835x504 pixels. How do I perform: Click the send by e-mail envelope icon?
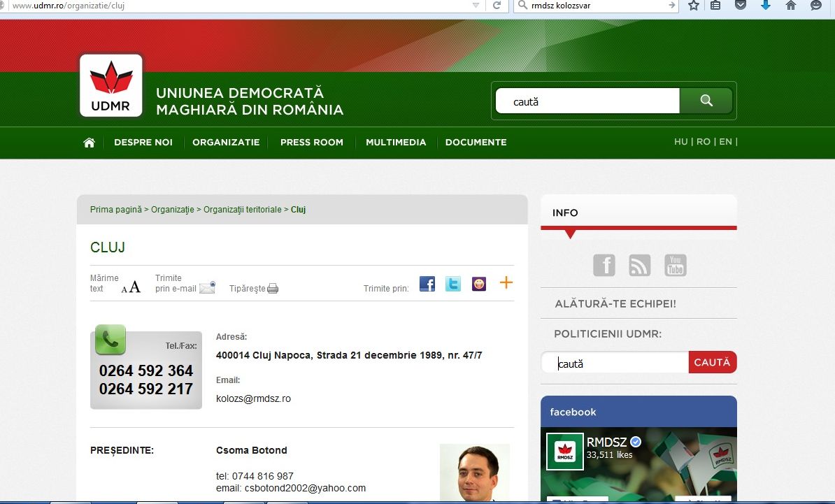[x=207, y=287]
